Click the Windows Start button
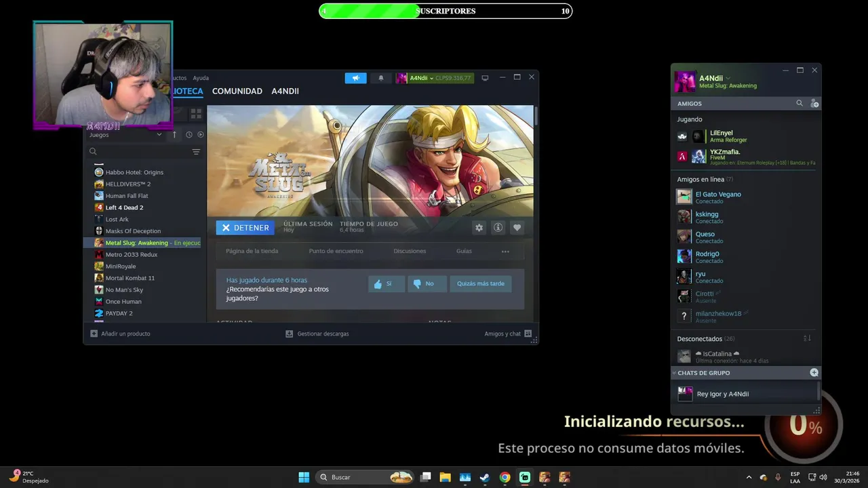The height and width of the screenshot is (488, 868). [x=304, y=477]
